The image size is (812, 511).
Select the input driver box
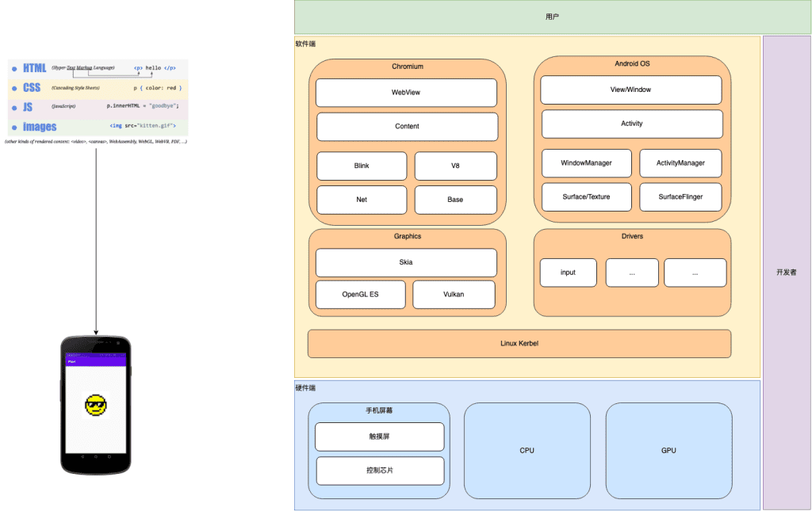click(568, 273)
